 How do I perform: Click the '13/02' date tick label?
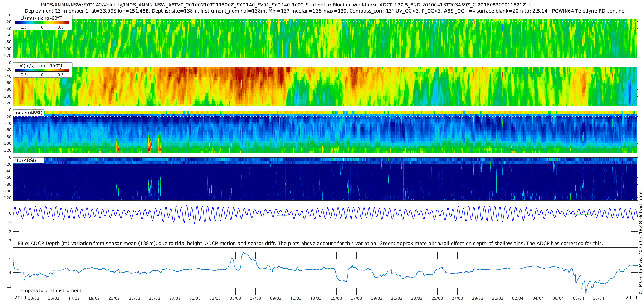pos(34,298)
